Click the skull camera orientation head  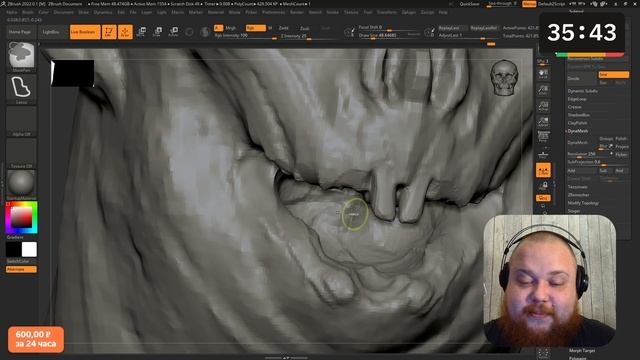504,78
